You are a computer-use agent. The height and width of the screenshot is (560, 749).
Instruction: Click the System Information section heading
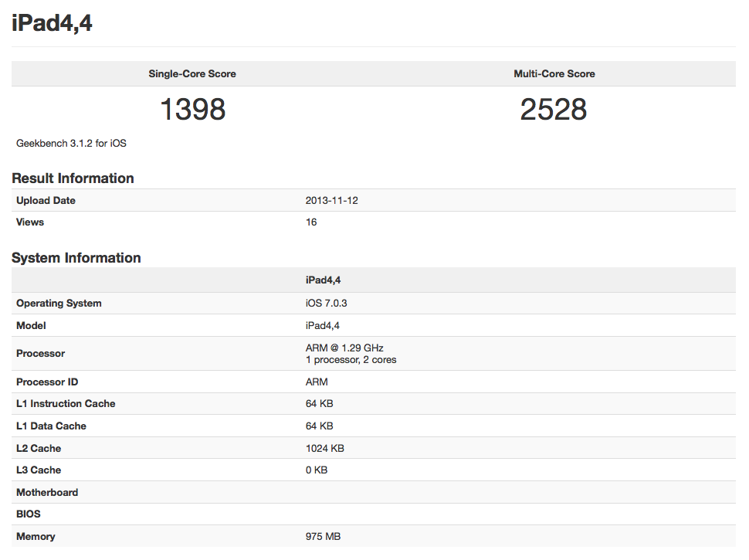[76, 258]
